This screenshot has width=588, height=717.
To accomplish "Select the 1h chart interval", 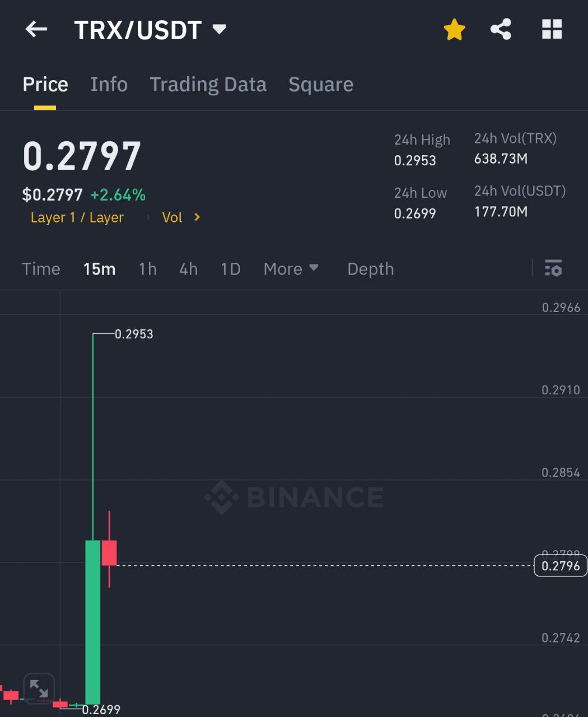I will coord(148,269).
